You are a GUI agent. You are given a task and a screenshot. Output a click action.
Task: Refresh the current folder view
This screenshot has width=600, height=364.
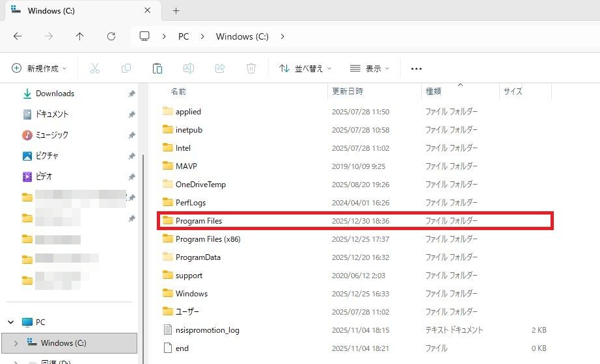(111, 36)
